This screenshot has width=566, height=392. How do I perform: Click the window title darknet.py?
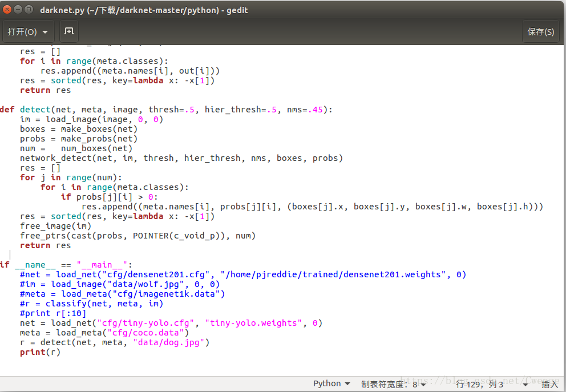pyautogui.click(x=144, y=10)
